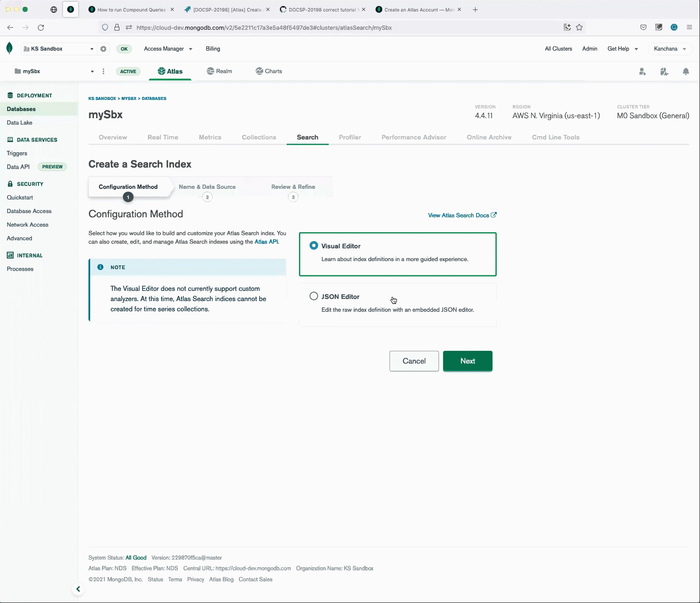Open the Access Manager dropdown
Screen dimensions: 700x603
(168, 49)
